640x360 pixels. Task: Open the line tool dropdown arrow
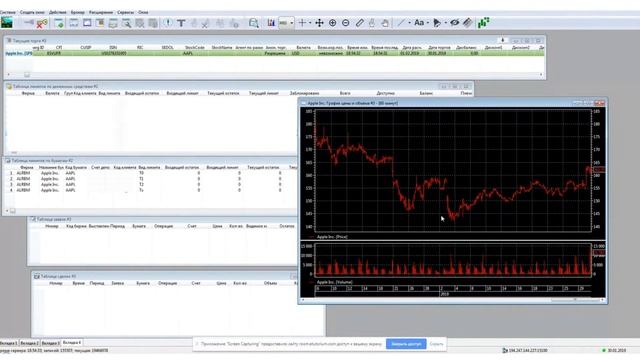click(x=409, y=23)
